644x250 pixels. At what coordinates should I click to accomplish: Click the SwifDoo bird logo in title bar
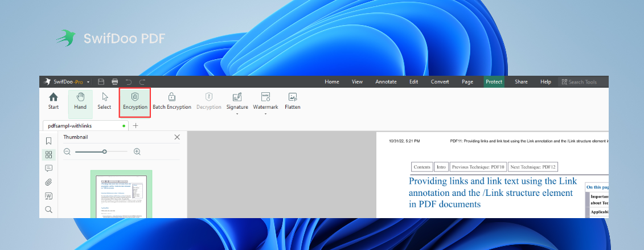[47, 81]
